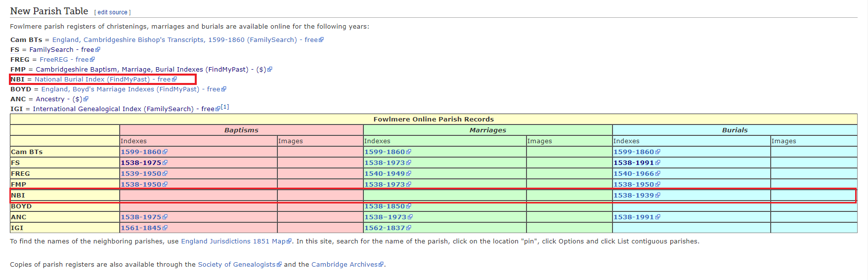The height and width of the screenshot is (280, 868).
Task: Click footnote reference [1] after IGI
Action: pos(225,107)
